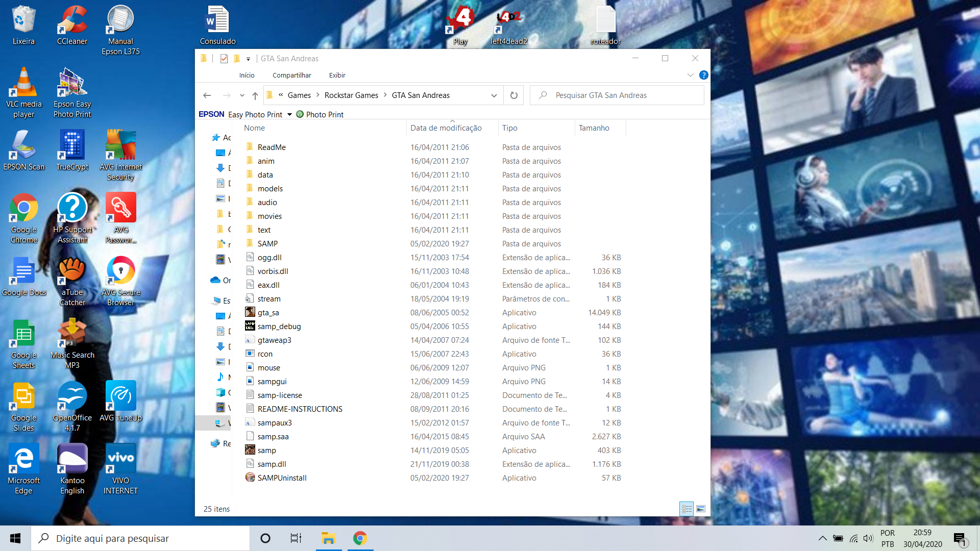
Task: Launch Microsoft Edge from the desktop
Action: 23,470
